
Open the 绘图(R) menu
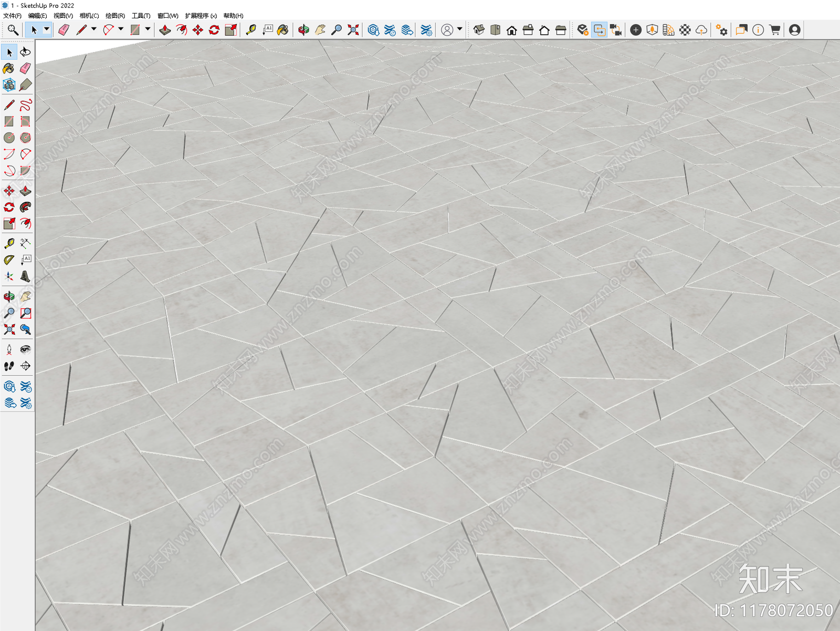(115, 16)
